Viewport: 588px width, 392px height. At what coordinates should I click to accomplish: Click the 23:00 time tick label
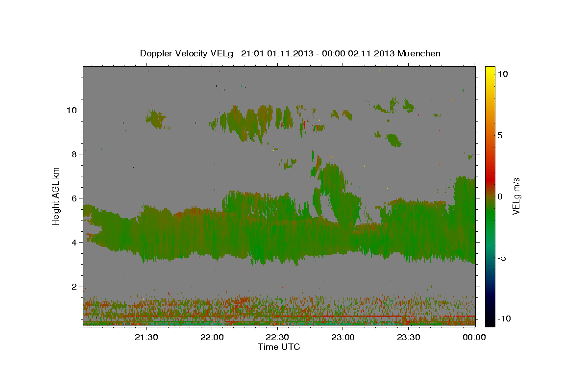tap(343, 337)
